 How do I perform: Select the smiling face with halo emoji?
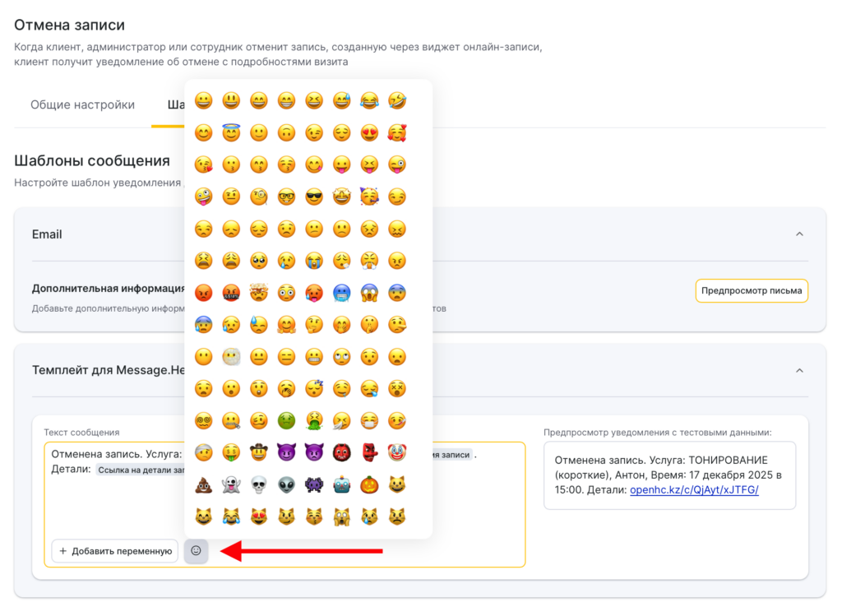click(231, 132)
